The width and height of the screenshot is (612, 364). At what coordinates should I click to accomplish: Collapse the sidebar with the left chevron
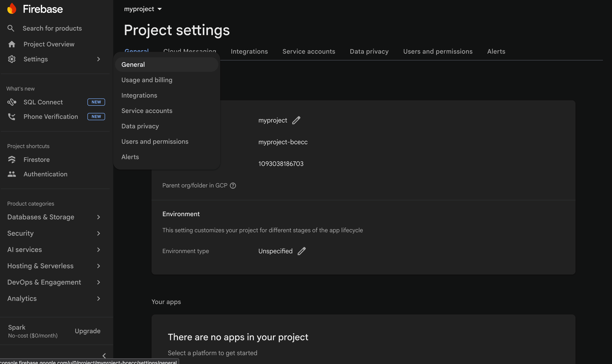point(104,356)
